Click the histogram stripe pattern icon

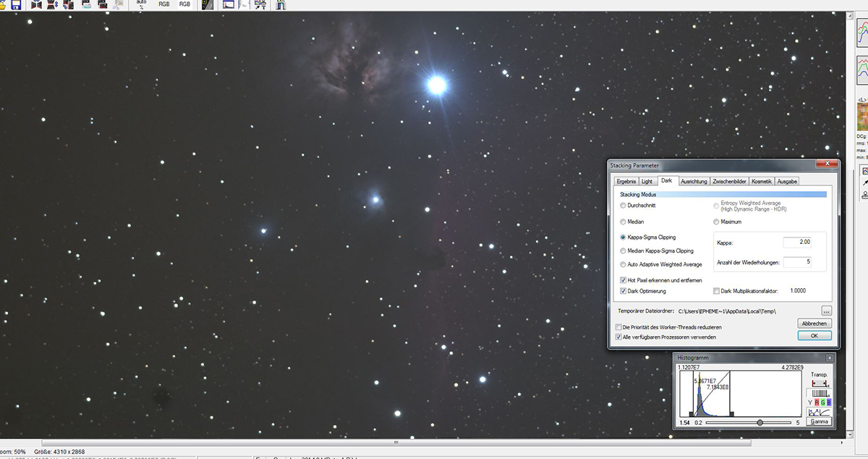click(819, 392)
